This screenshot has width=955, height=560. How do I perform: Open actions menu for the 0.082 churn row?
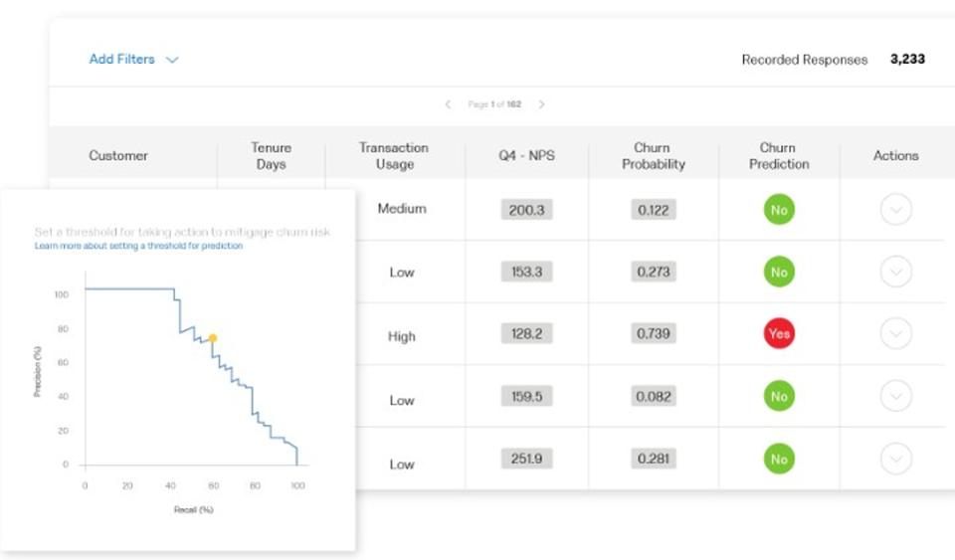click(895, 397)
